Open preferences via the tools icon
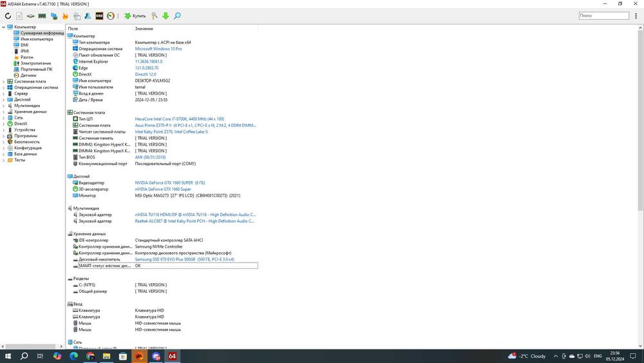 point(154,15)
